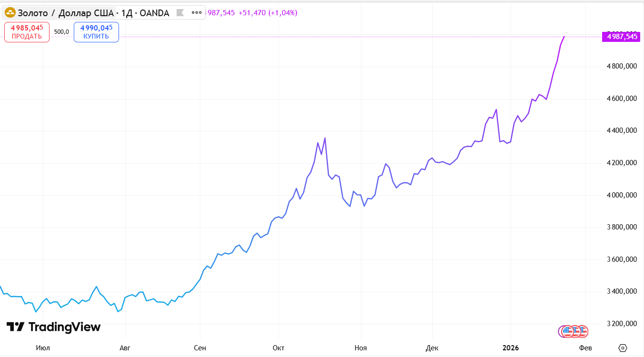Click the 4 000,000 price axis label
644x357 pixels.
coord(621,195)
